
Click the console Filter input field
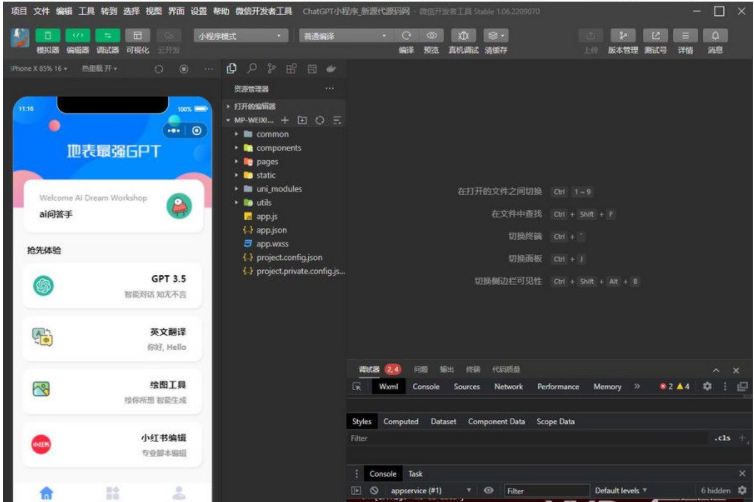pos(545,491)
